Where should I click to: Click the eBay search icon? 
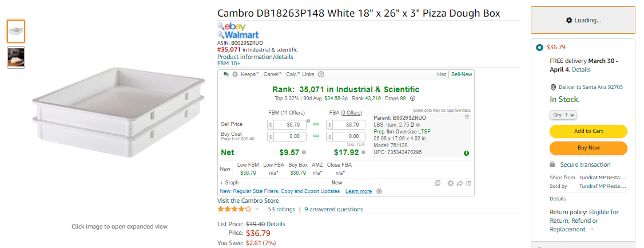coord(221,26)
